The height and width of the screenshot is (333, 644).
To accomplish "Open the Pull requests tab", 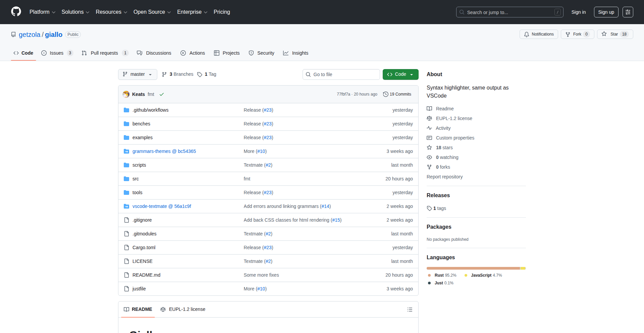I will coord(104,53).
